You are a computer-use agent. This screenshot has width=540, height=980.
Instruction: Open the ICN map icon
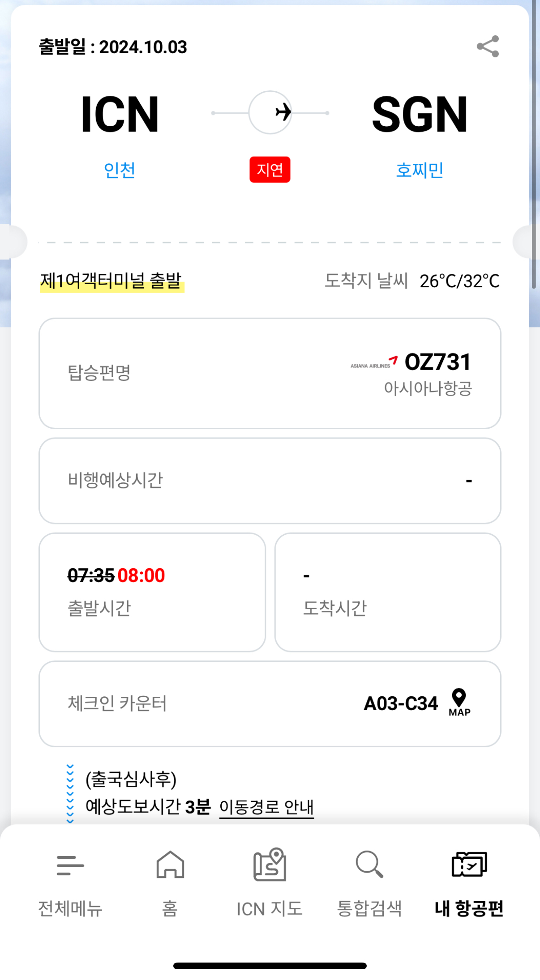(x=270, y=865)
